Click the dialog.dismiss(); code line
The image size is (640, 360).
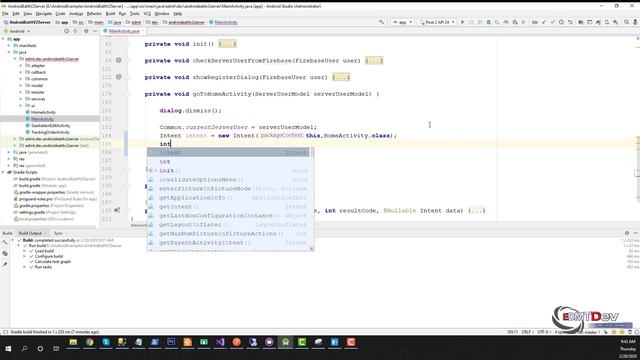(x=190, y=111)
